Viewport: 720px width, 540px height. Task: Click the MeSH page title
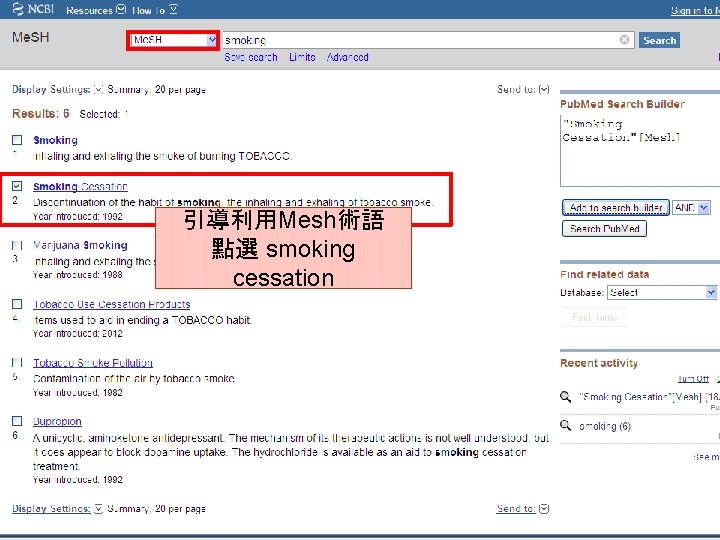30,37
